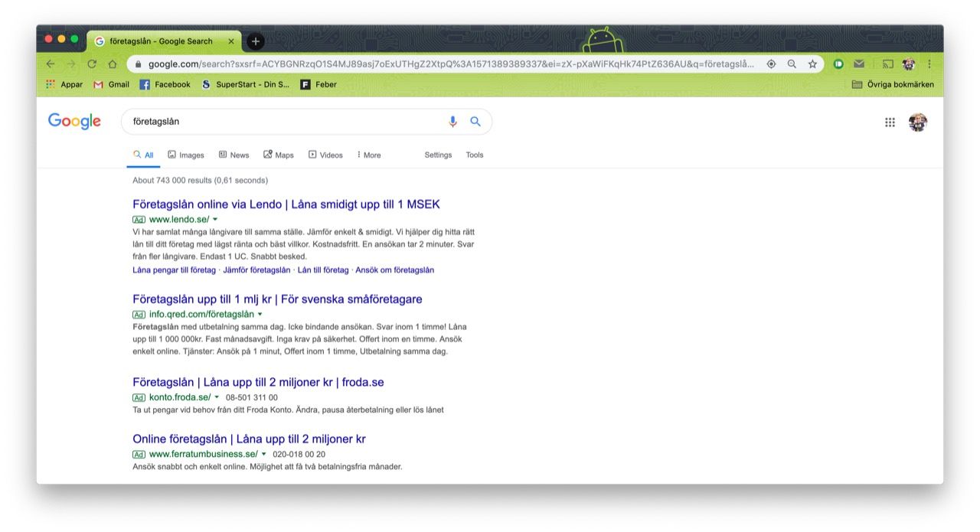
Task: Open Gmail bookmark
Action: [x=111, y=84]
